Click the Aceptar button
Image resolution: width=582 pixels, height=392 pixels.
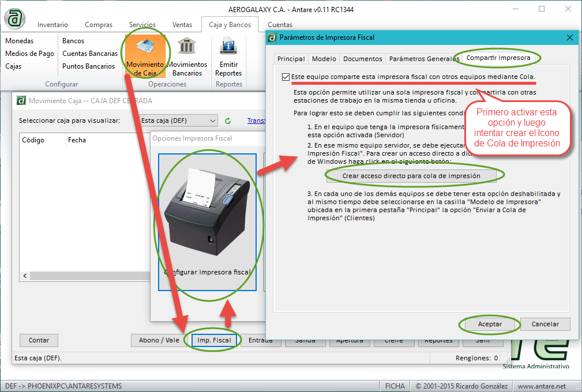490,324
